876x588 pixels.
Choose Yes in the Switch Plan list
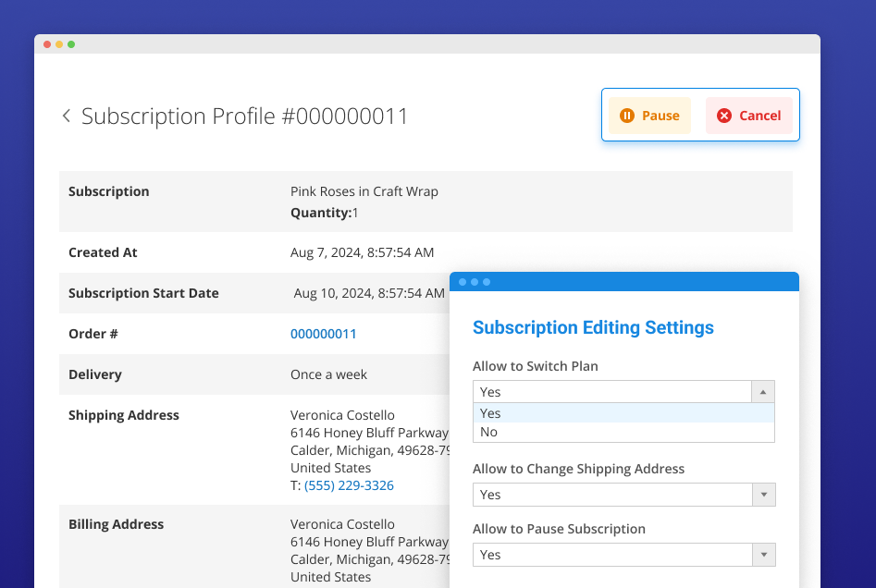(491, 413)
